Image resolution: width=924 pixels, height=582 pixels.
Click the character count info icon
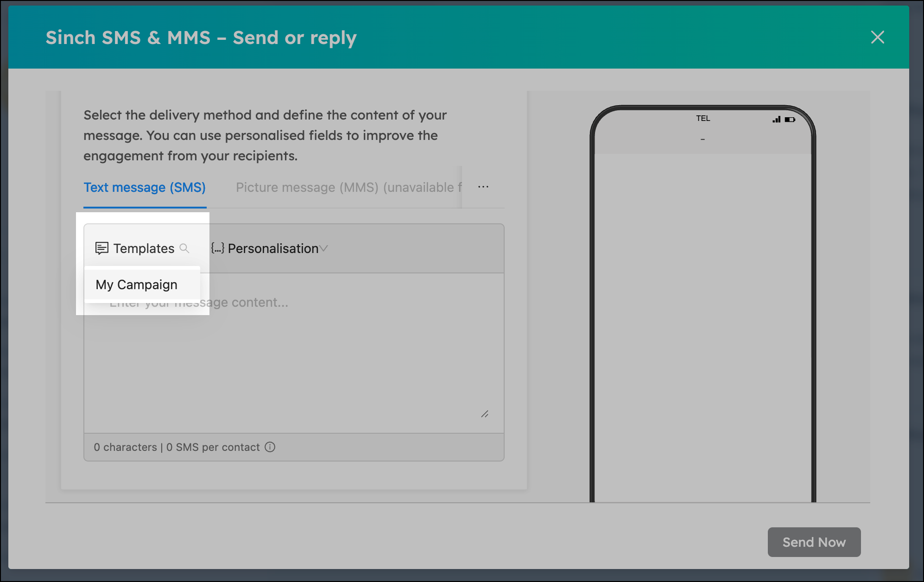(x=270, y=447)
